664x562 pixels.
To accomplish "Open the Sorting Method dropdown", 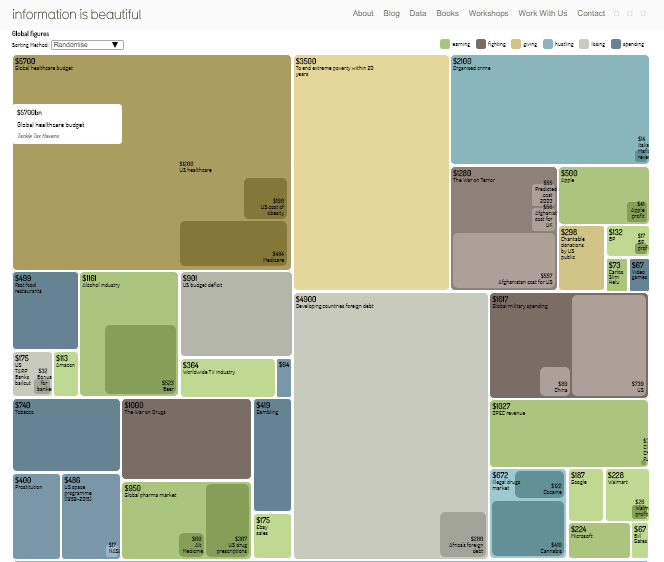I will click(x=87, y=45).
